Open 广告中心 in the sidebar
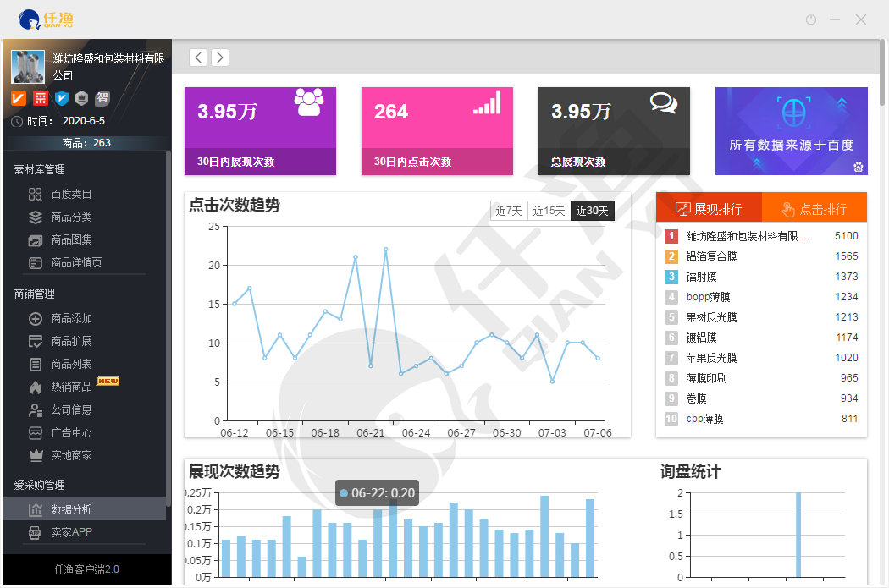Image resolution: width=889 pixels, height=588 pixels. [x=71, y=432]
